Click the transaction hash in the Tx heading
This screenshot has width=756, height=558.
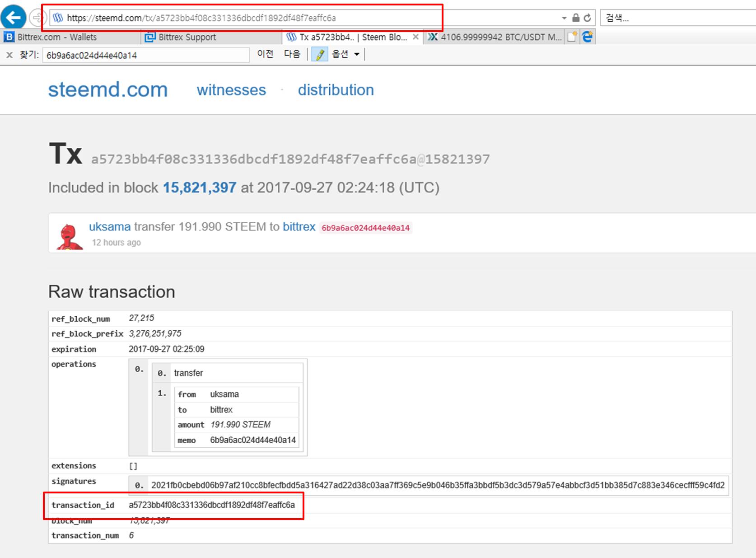[253, 159]
